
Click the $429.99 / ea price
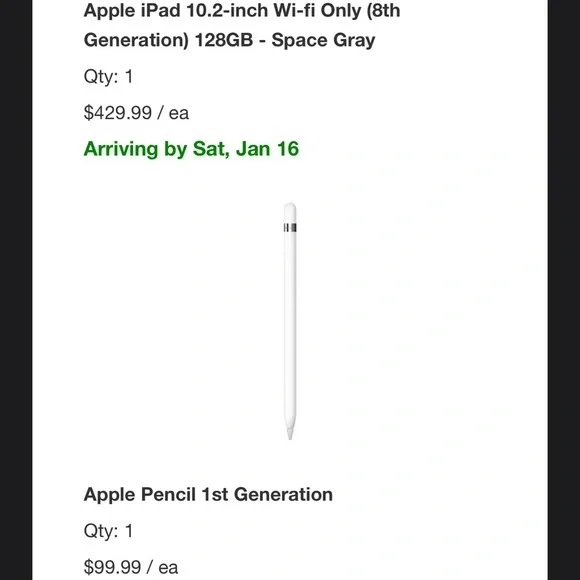(x=136, y=112)
